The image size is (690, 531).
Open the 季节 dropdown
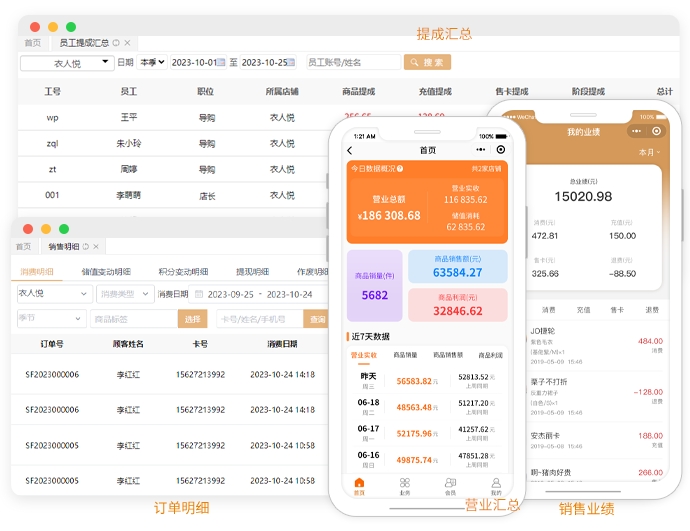[51, 319]
